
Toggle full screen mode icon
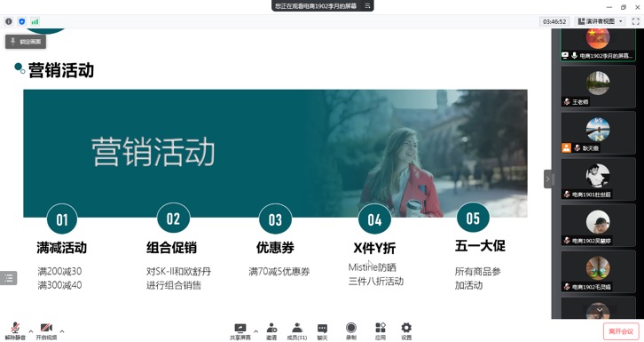click(635, 21)
